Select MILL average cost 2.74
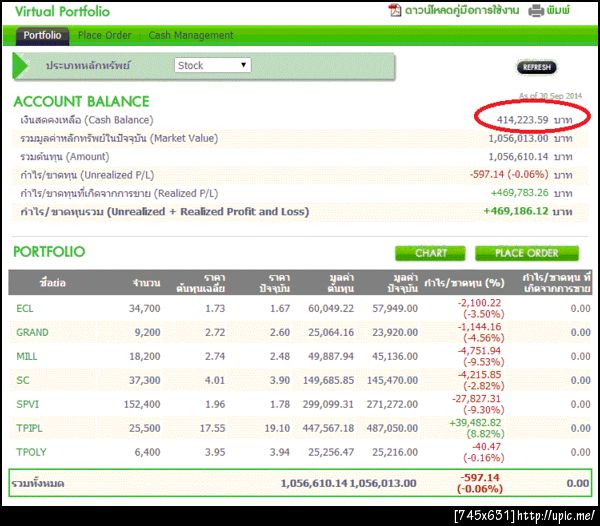The image size is (600, 526). 215,357
